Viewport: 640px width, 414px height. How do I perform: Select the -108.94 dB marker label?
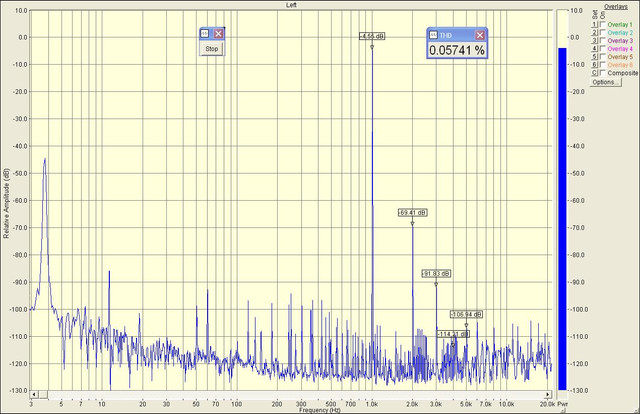pos(467,314)
